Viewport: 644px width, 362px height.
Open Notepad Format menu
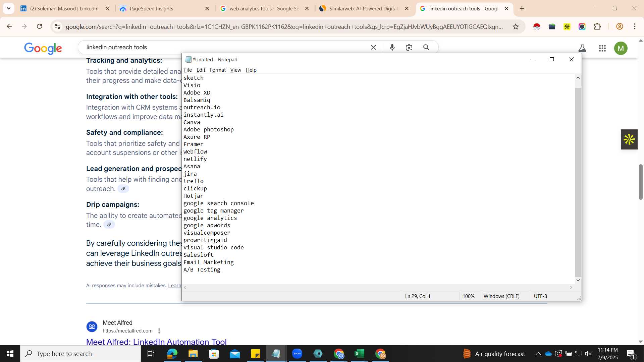[218, 70]
